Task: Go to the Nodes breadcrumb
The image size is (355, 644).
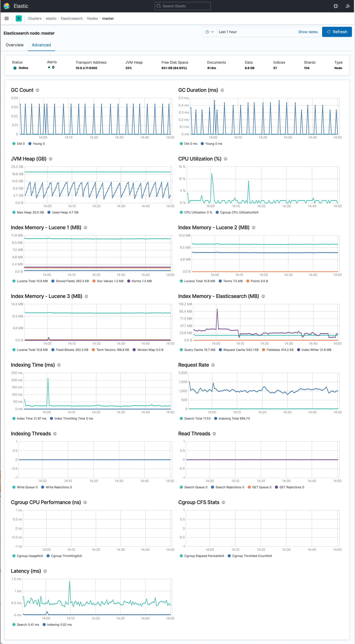Action: coord(92,18)
